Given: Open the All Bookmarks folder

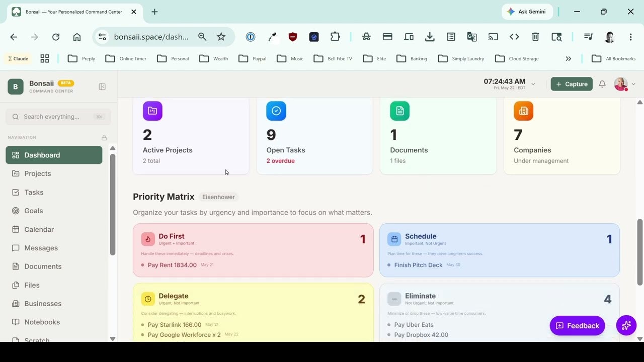Looking at the screenshot, I should click(x=614, y=58).
